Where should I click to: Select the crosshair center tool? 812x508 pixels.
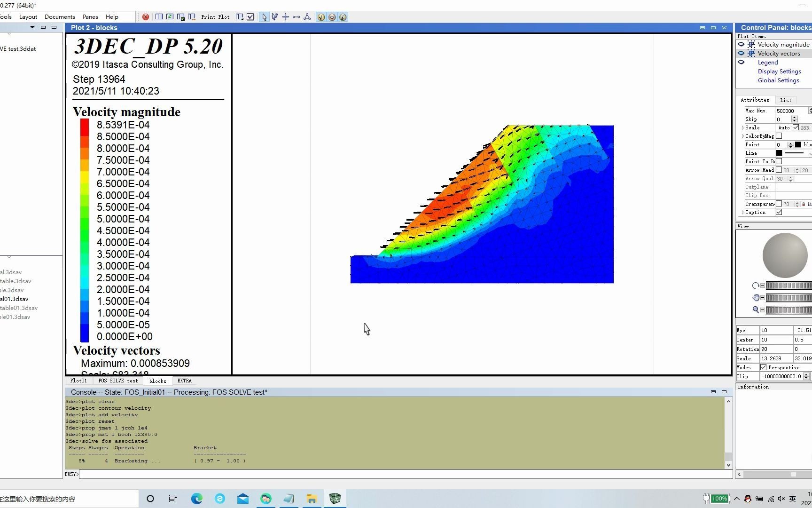coord(285,17)
